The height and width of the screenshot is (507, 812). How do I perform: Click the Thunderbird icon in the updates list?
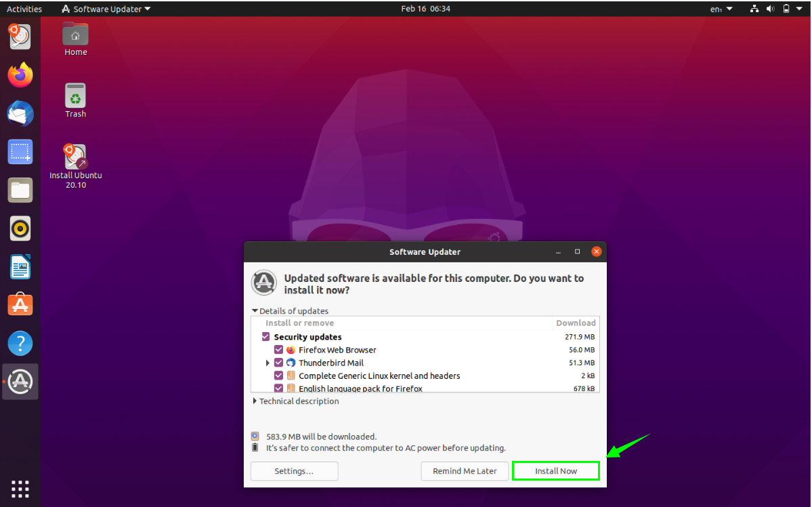click(x=291, y=363)
